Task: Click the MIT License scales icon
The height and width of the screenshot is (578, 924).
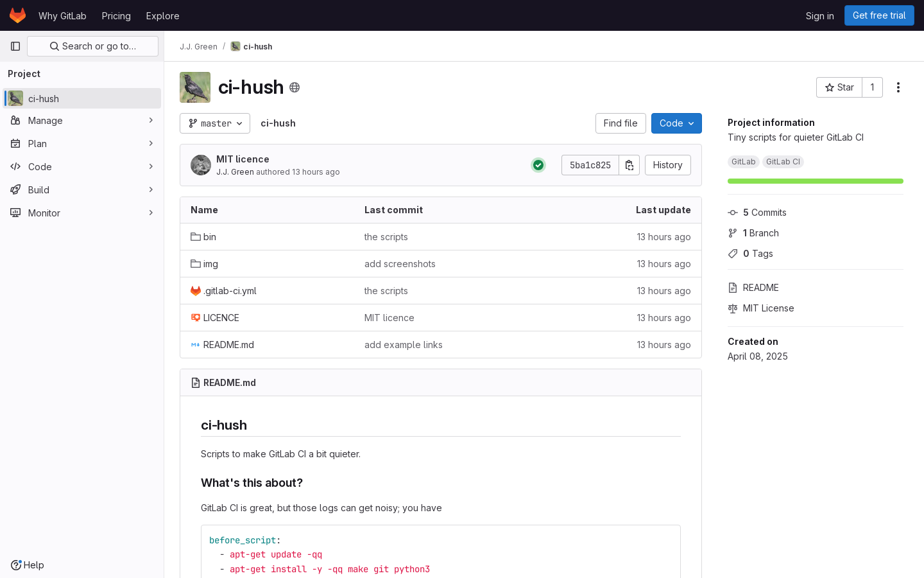Action: click(733, 308)
